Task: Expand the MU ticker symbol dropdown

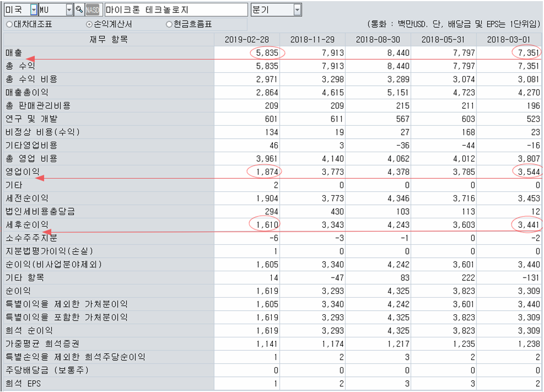Action: (69, 10)
